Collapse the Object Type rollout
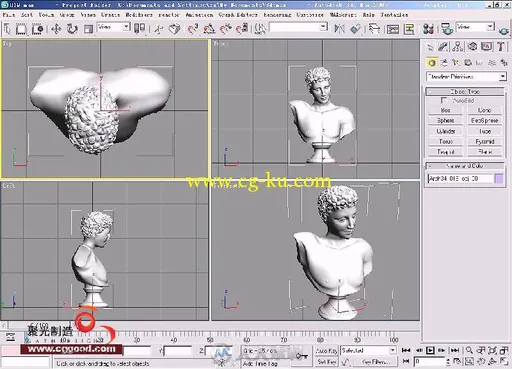This screenshot has height=369, width=512. pos(465,91)
